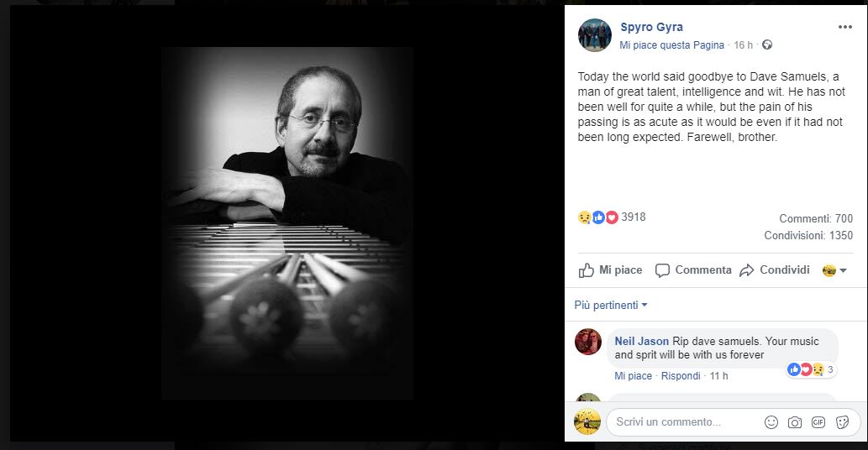
Task: Click the Scrivi un commento input field
Action: pyautogui.click(x=681, y=422)
